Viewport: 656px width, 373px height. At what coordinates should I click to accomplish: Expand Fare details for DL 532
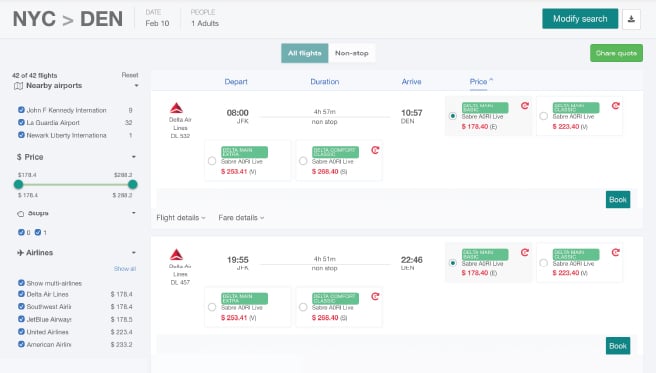[x=241, y=217]
